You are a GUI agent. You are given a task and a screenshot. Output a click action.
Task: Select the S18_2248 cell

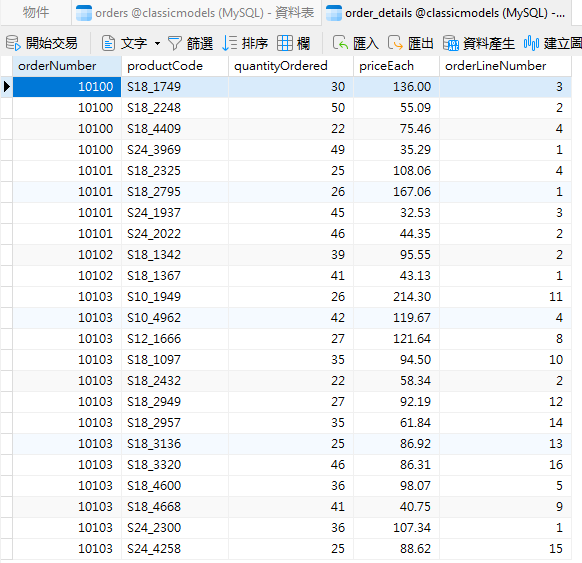pyautogui.click(x=175, y=108)
